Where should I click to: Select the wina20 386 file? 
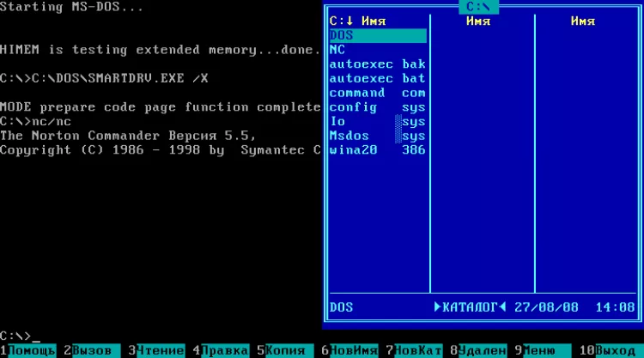(x=377, y=150)
